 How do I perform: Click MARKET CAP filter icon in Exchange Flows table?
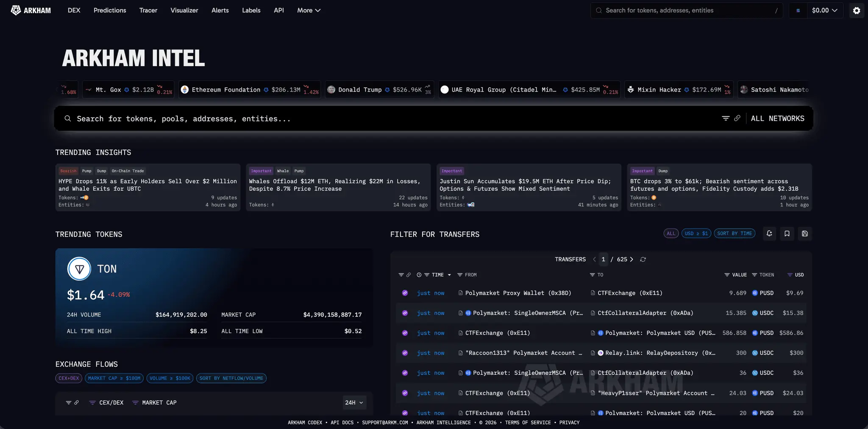coord(135,403)
